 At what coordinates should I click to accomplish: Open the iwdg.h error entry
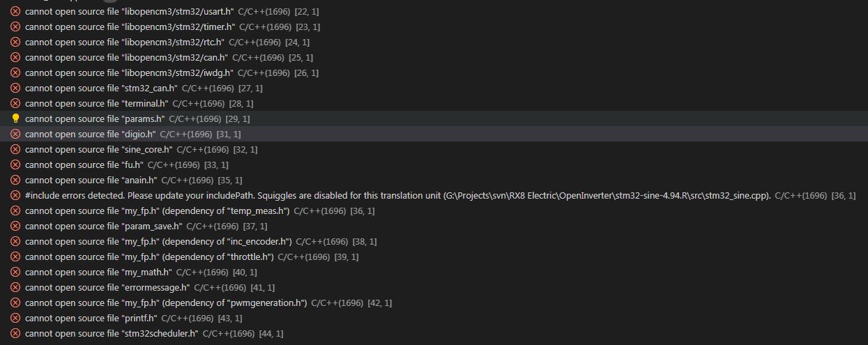(x=129, y=73)
